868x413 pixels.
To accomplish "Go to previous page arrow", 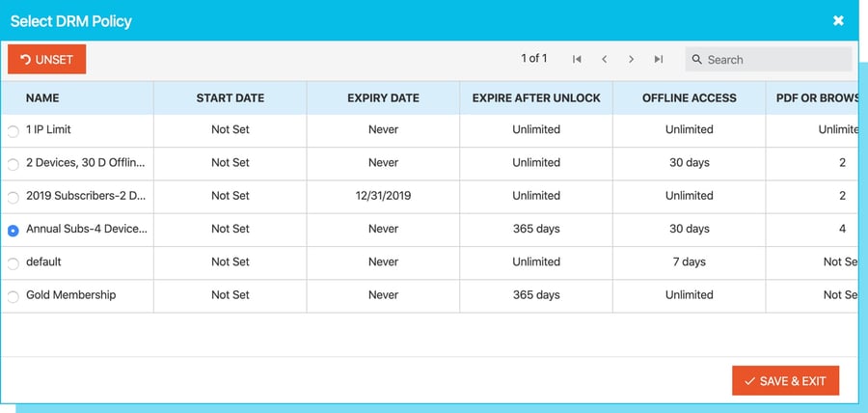I will click(604, 59).
